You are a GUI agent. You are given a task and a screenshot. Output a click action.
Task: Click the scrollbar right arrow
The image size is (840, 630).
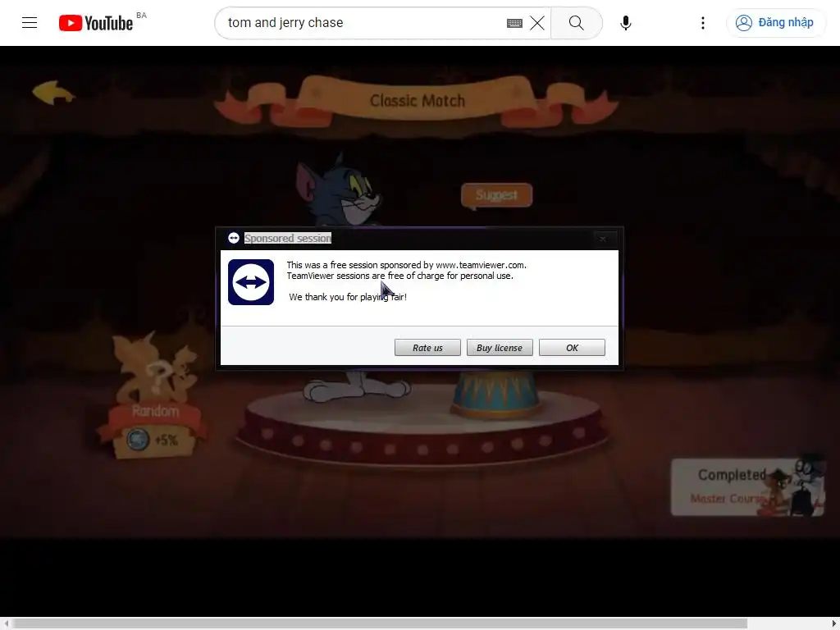[834, 623]
